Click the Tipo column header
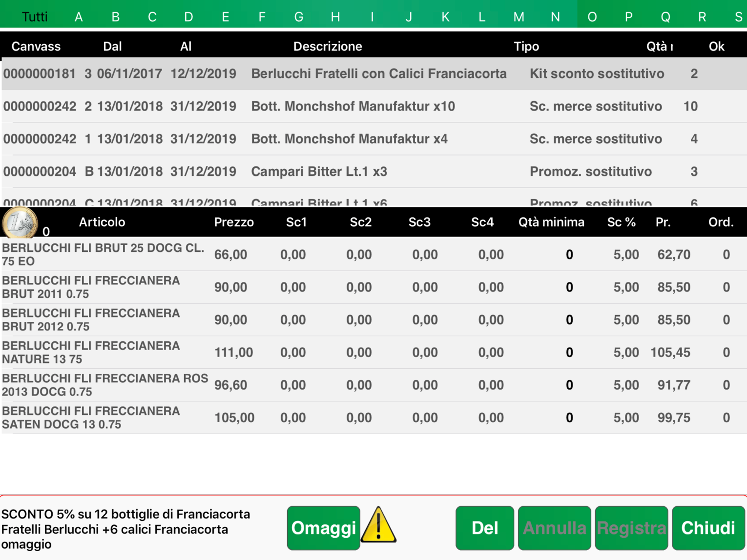This screenshot has width=747, height=560. click(526, 46)
